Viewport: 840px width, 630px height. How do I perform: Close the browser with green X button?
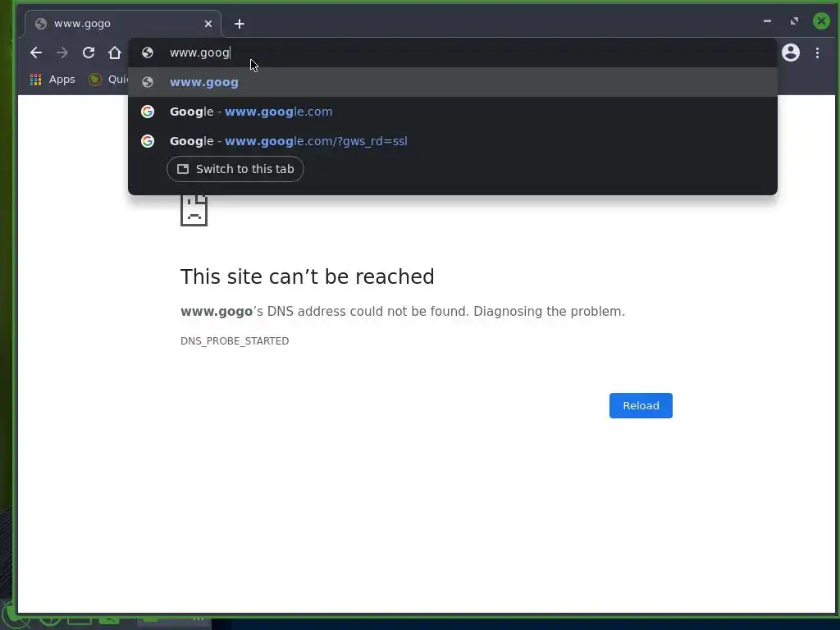821,21
